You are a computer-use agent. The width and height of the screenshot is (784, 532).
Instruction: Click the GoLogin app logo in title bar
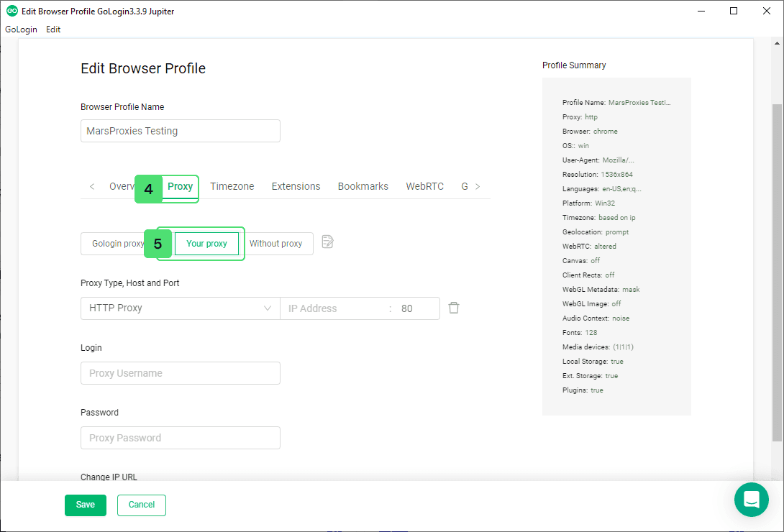point(12,12)
